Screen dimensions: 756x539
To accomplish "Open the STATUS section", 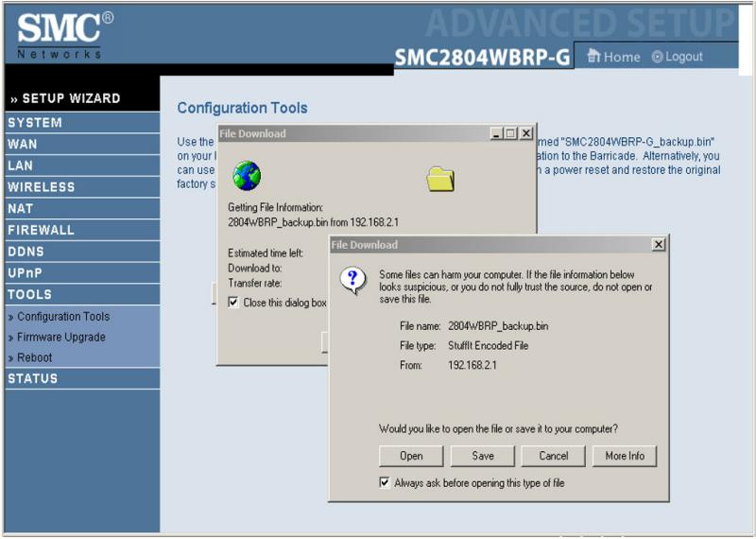I will 82,378.
